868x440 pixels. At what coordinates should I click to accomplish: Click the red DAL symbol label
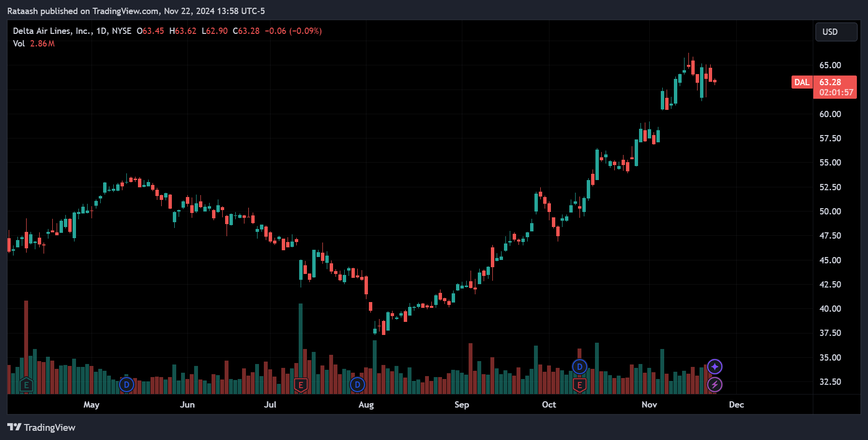coord(802,82)
